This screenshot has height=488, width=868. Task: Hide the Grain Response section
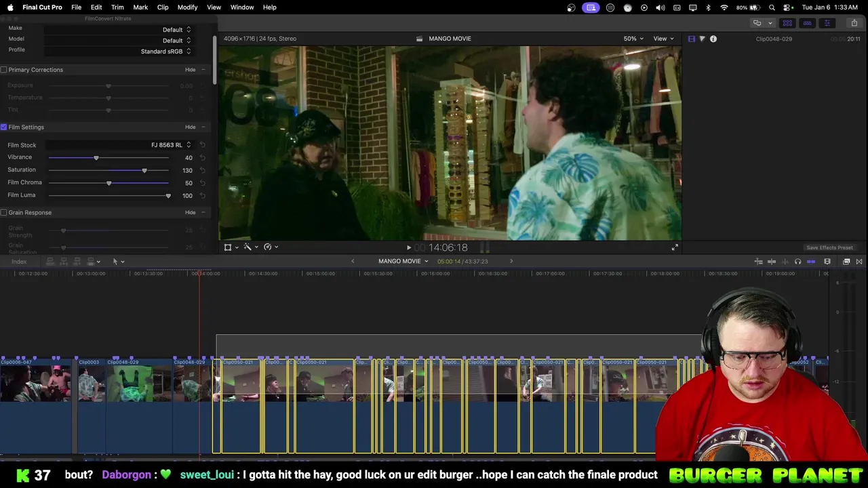(191, 213)
